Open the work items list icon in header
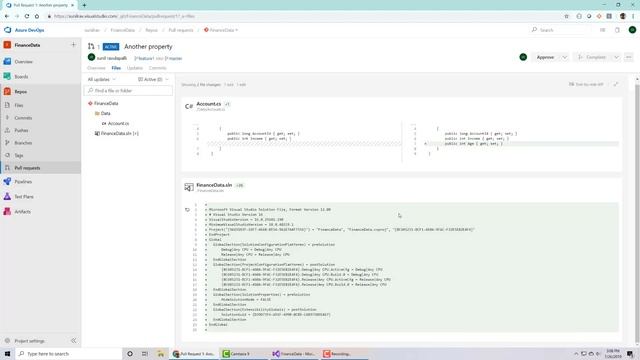The width and height of the screenshot is (640, 360). point(602,30)
